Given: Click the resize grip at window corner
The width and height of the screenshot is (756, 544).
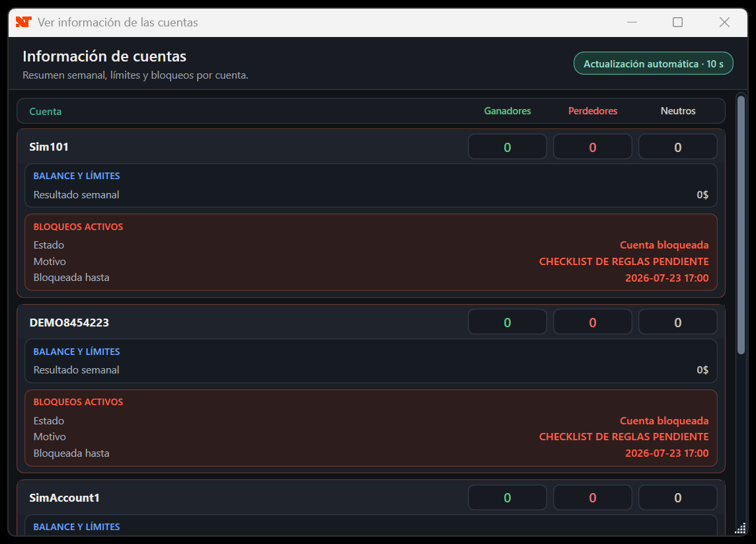Looking at the screenshot, I should 740,528.
